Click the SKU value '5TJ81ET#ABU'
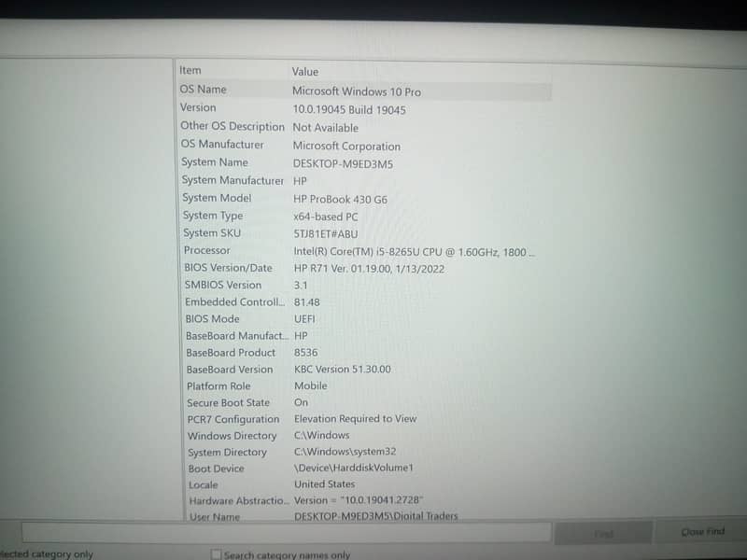Screen dimensions: 747x560 point(325,234)
